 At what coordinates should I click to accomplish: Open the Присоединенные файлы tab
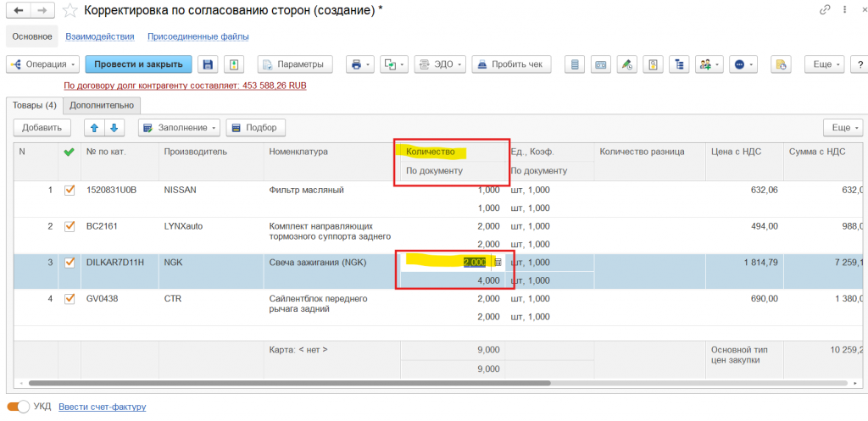[198, 36]
